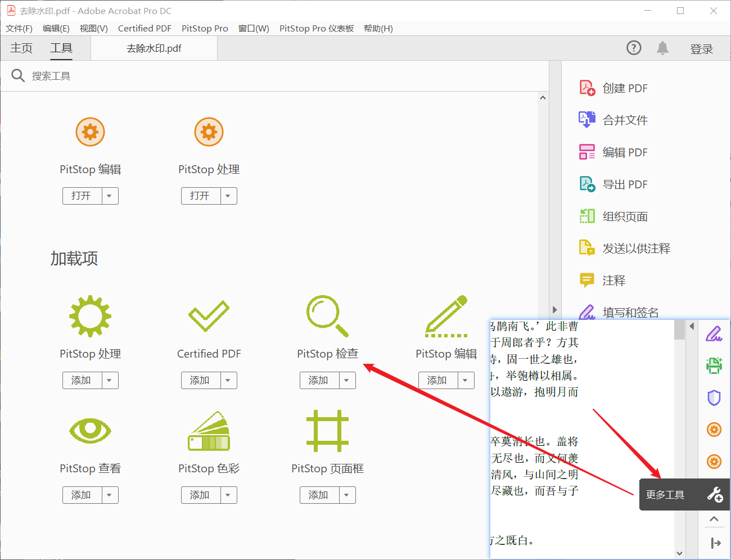Expand 添加 dropdown arrow under Certified PDF
The width and height of the screenshot is (731, 560).
click(x=228, y=381)
